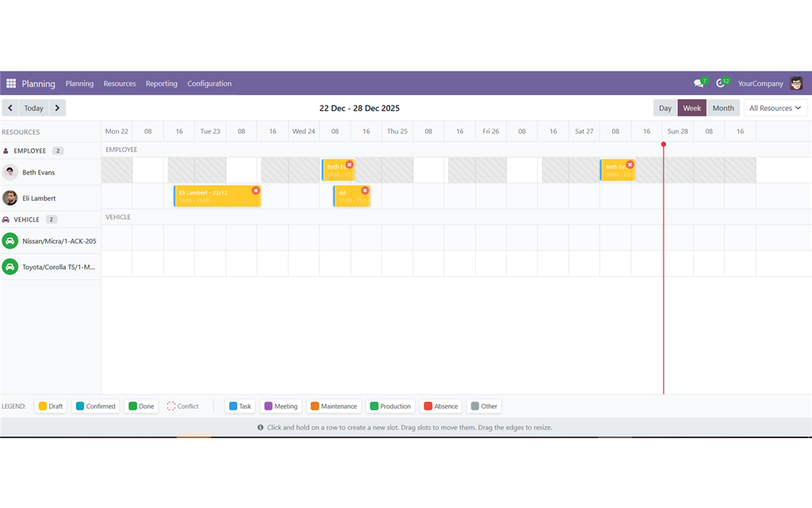Remove the 'dd' slot using its red X
The width and height of the screenshot is (812, 508).
[365, 190]
